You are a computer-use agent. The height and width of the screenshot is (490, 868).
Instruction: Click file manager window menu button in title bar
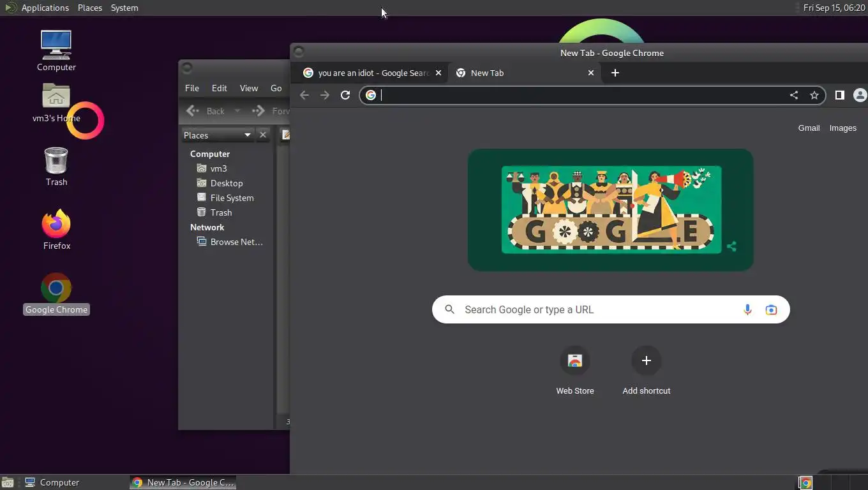pyautogui.click(x=186, y=68)
